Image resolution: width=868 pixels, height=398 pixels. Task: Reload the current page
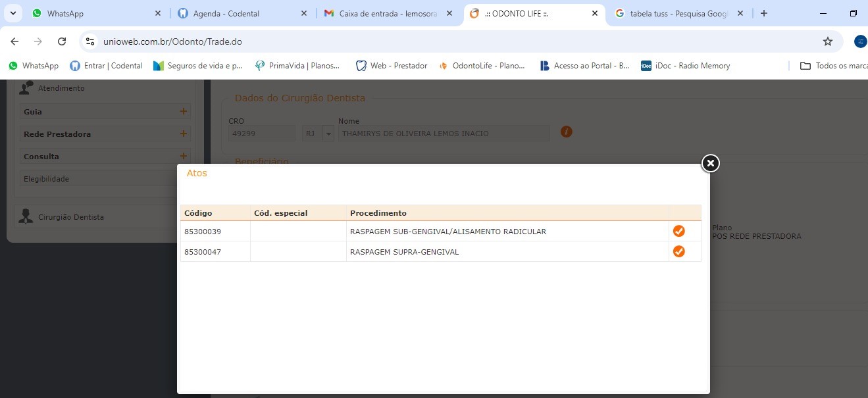[x=62, y=41]
